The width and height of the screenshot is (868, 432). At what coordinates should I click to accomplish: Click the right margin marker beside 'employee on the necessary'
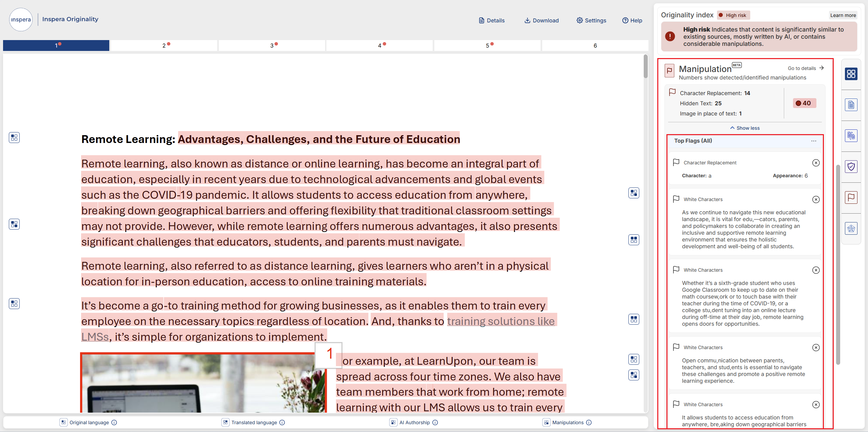pyautogui.click(x=634, y=319)
